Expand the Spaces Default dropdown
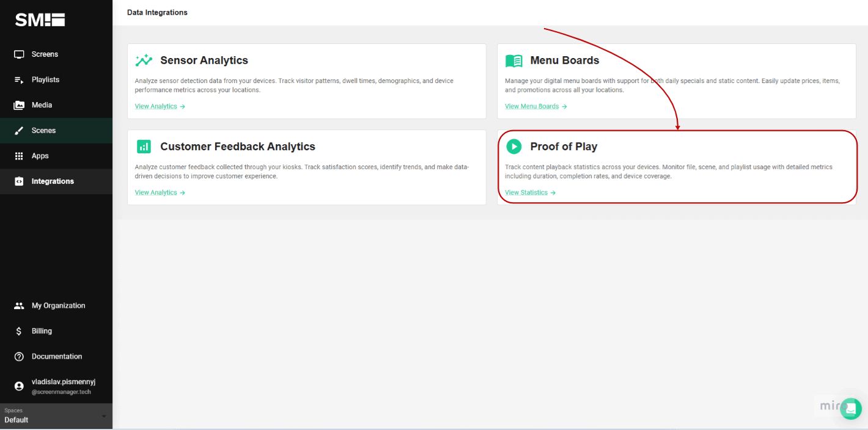 56,416
